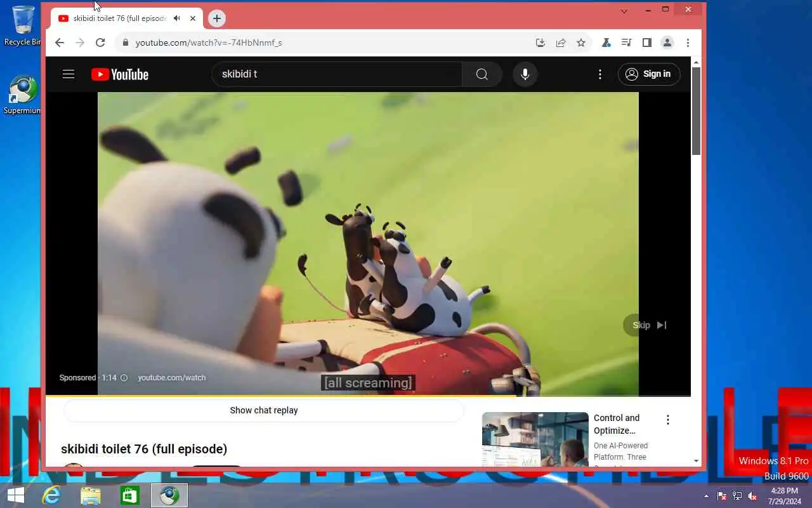Open the browser profile avatar
812x508 pixels.
click(x=667, y=43)
